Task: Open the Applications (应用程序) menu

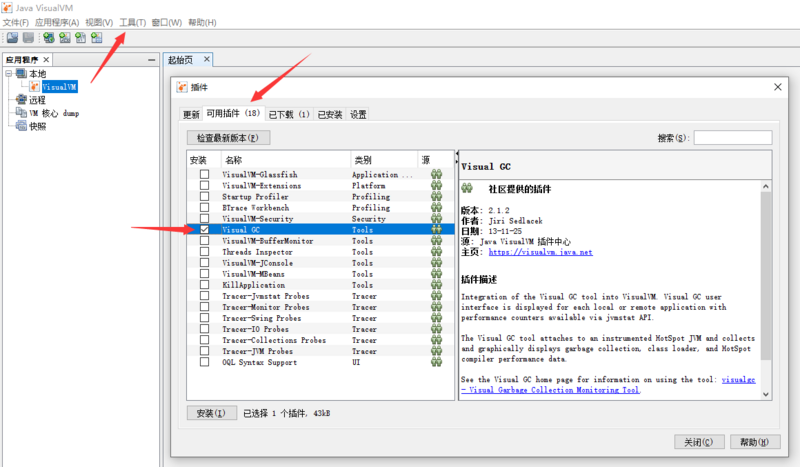Action: click(57, 22)
